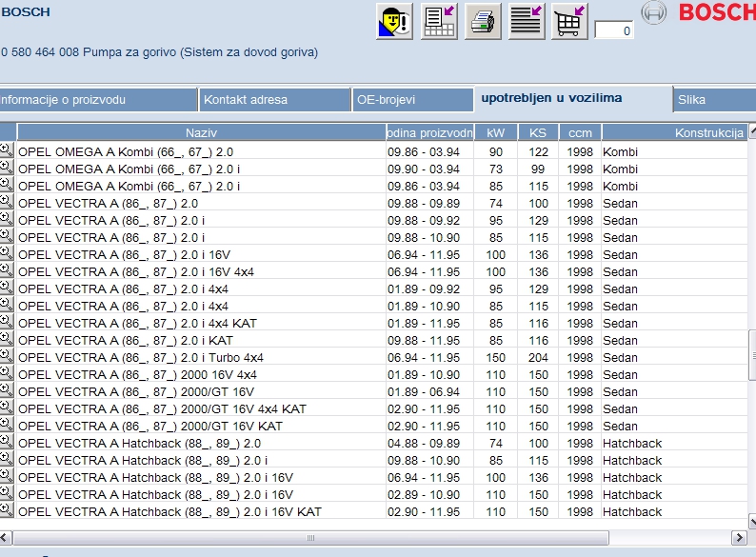Click the KS column header
The height and width of the screenshot is (557, 756).
[x=538, y=132]
